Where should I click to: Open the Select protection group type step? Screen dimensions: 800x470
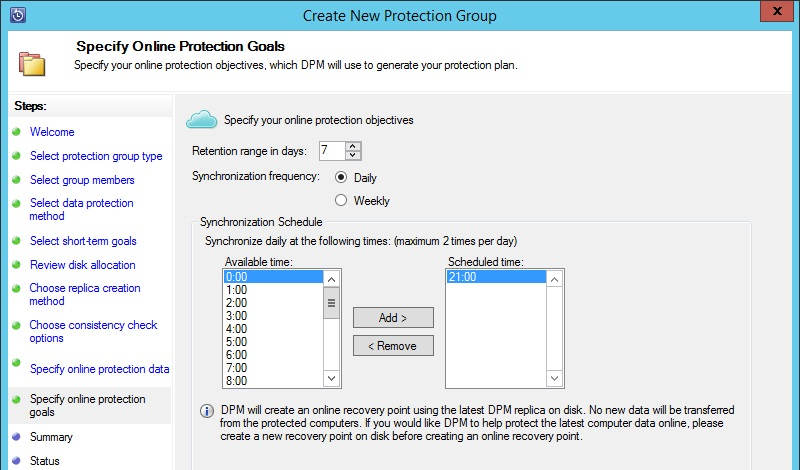point(96,156)
